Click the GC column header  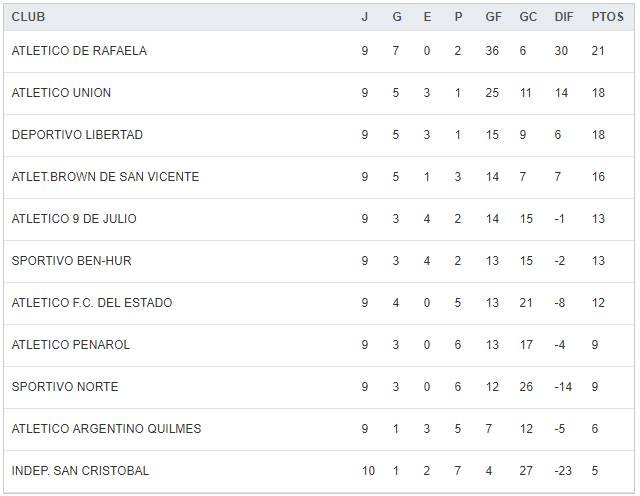pos(528,17)
